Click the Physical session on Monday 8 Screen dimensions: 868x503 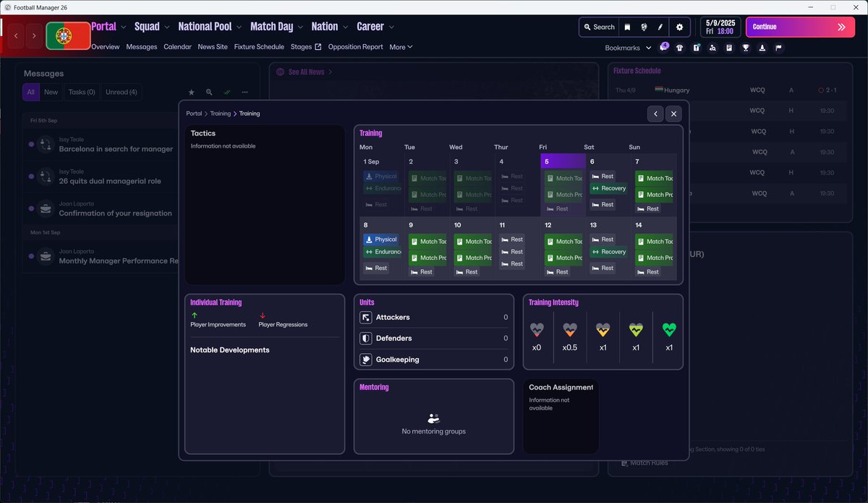[x=381, y=240]
